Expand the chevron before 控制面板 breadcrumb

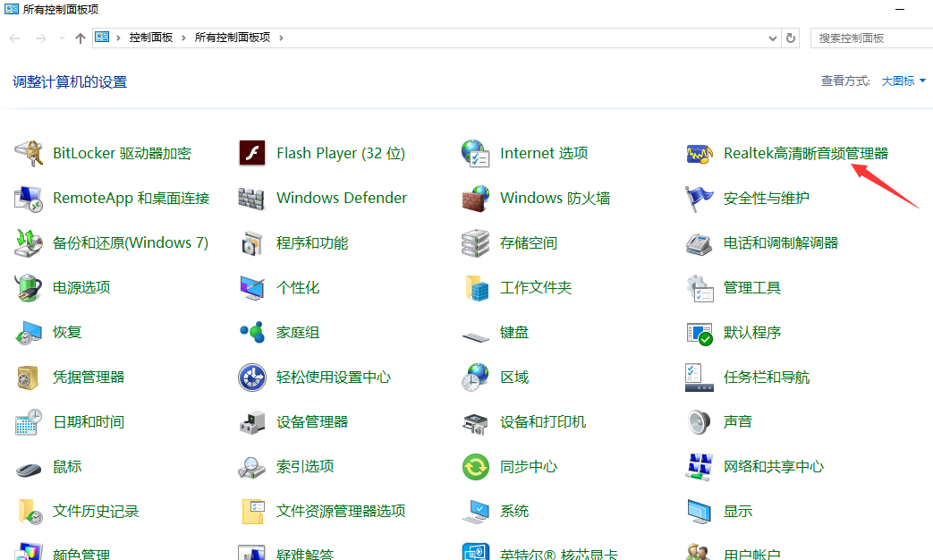118,38
